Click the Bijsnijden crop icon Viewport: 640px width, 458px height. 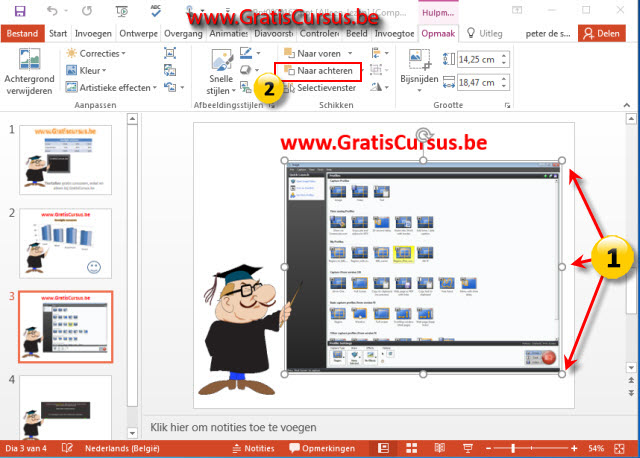[x=420, y=60]
